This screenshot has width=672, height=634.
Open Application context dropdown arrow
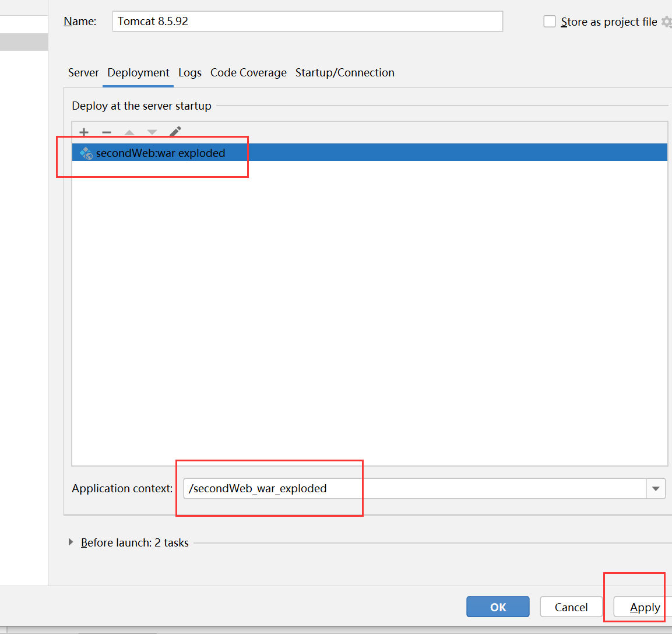click(656, 489)
